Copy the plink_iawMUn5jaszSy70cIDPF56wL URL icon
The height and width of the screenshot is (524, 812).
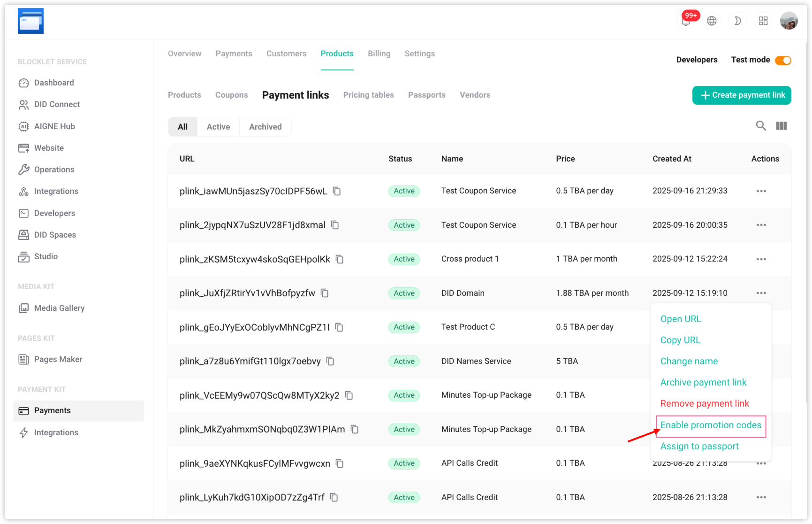(337, 191)
